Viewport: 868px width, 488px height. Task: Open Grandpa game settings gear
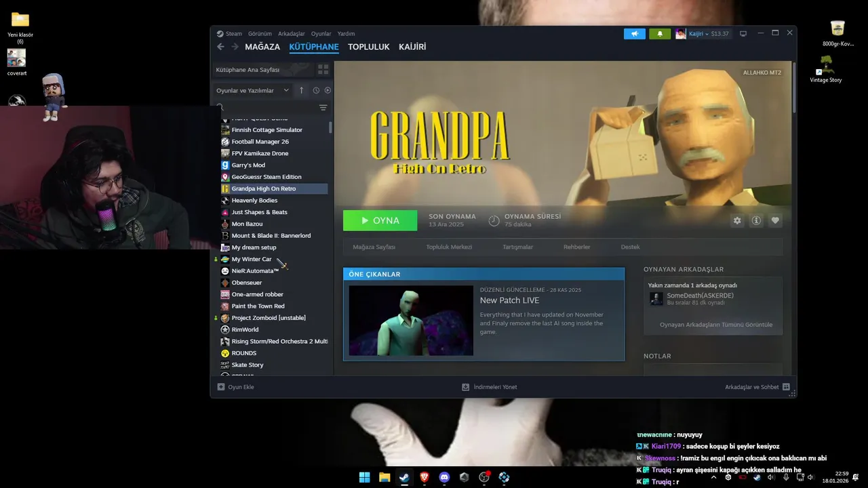coord(737,220)
